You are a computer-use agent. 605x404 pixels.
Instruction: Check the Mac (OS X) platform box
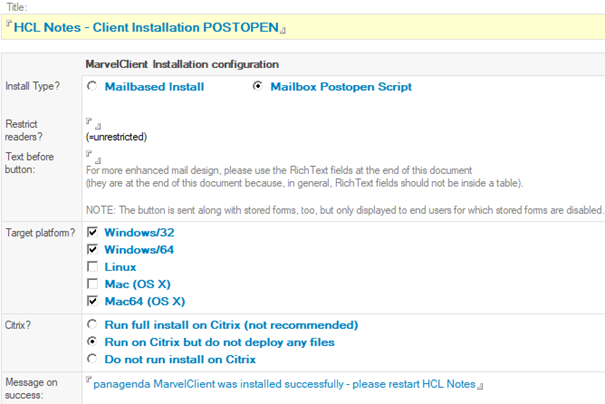point(92,284)
